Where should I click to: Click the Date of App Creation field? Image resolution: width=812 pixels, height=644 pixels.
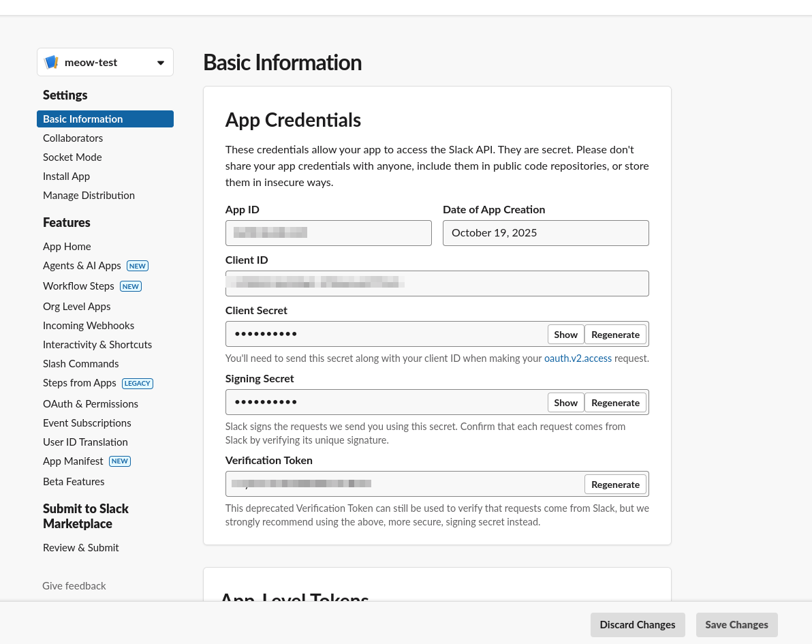[546, 233]
